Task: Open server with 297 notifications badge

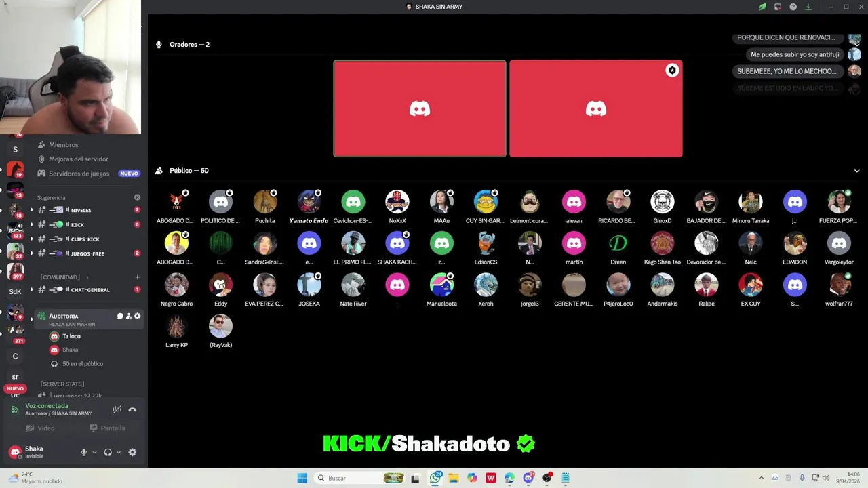Action: pyautogui.click(x=15, y=271)
